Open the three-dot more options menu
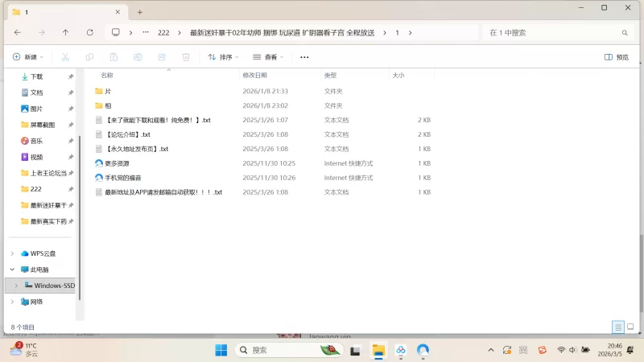 click(x=304, y=57)
